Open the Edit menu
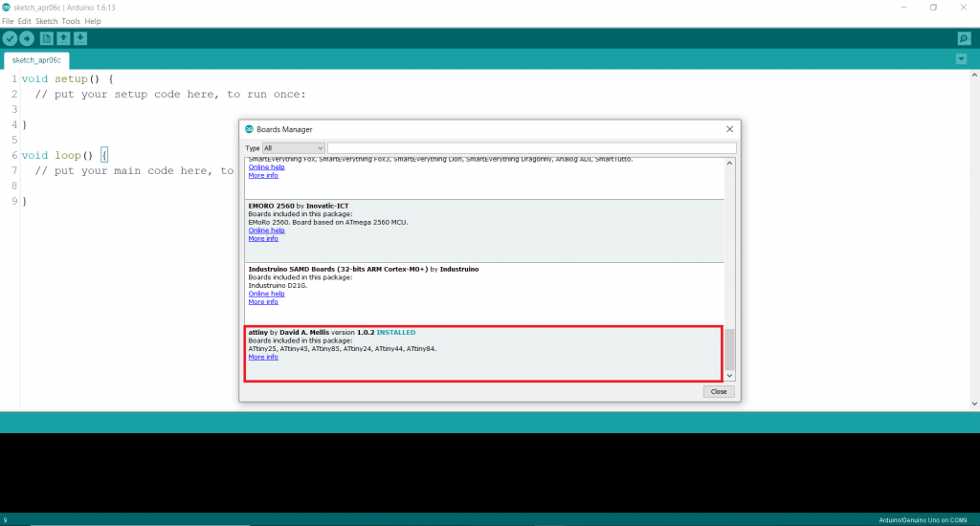 pos(24,21)
